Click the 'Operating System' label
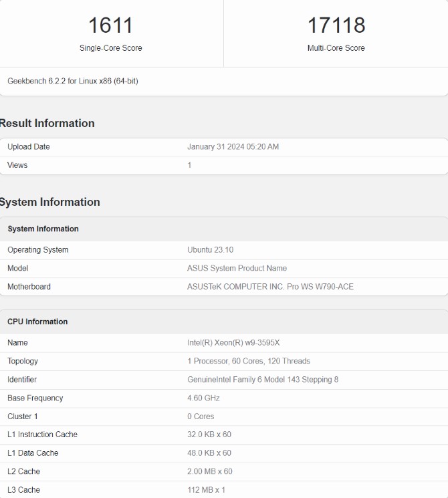Screen dimensions: 448x498 click(38, 250)
